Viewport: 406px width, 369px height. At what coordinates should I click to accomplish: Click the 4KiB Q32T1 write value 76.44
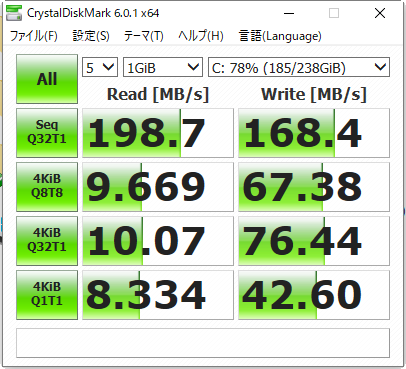(x=314, y=241)
